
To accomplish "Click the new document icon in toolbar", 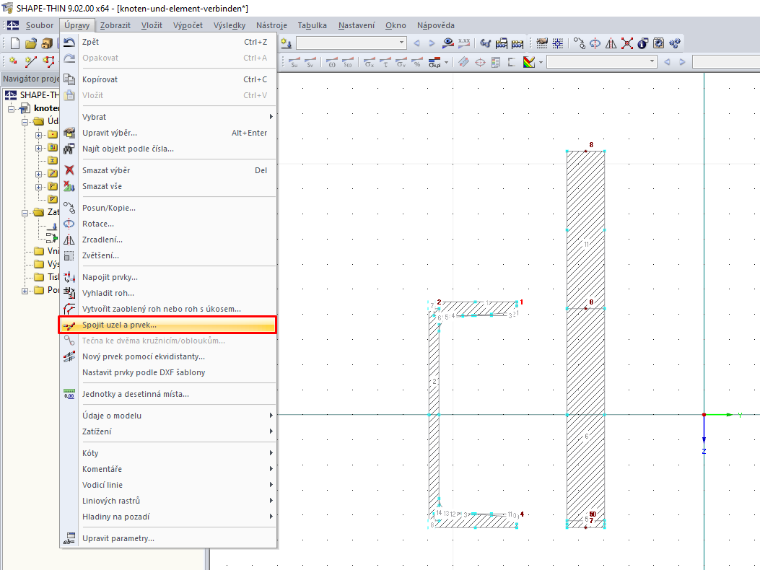I will (x=15, y=44).
